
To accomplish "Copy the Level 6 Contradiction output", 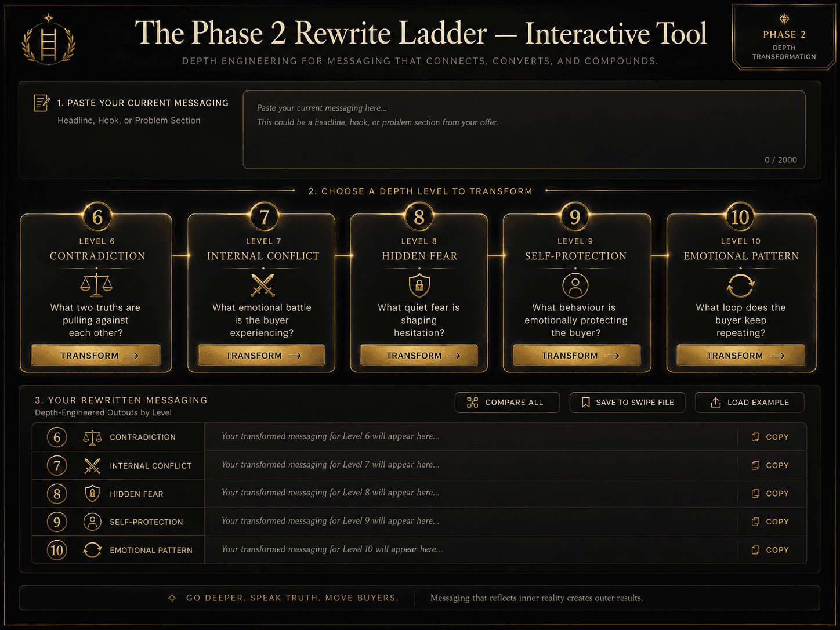I will [x=770, y=437].
